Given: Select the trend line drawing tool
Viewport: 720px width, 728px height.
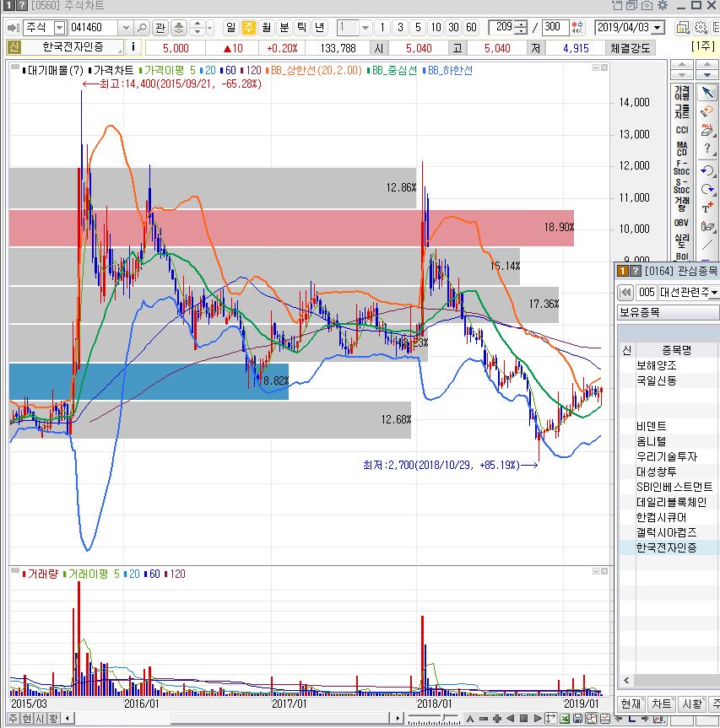Looking at the screenshot, I should [707, 245].
